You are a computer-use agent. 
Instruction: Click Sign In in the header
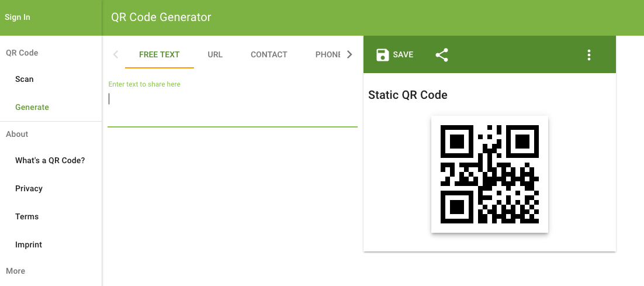tap(18, 18)
